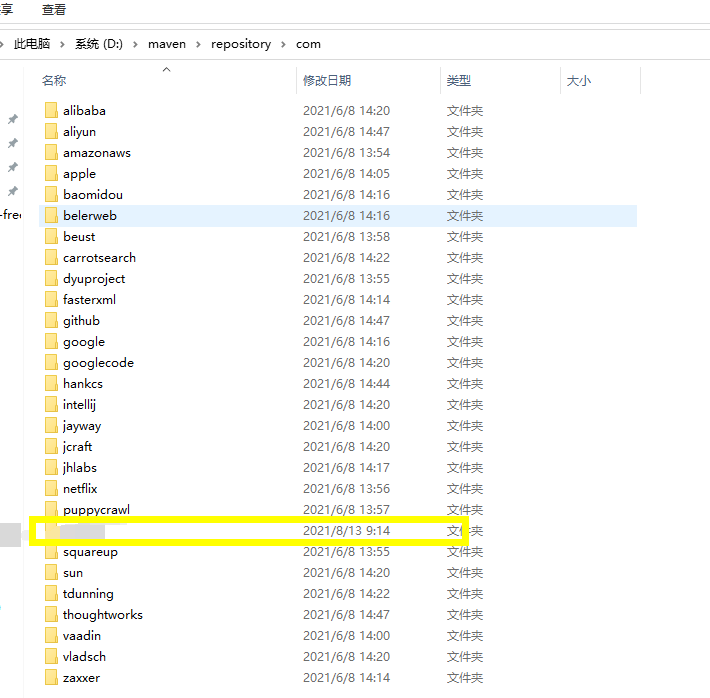Click the tdunning folder icon
Viewport: 710px width, 698px height.
(x=51, y=593)
